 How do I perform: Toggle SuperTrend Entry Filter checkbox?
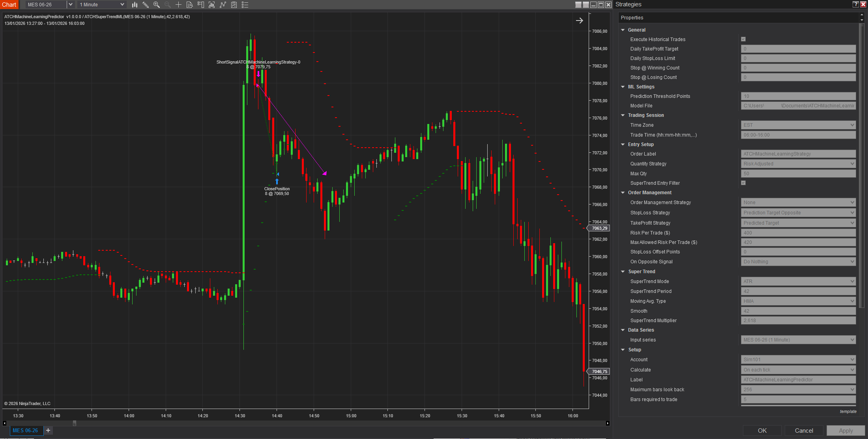point(743,183)
